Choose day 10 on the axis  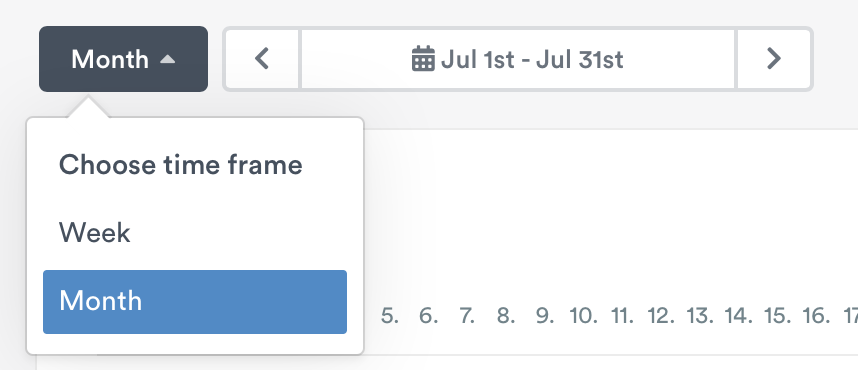(x=583, y=316)
